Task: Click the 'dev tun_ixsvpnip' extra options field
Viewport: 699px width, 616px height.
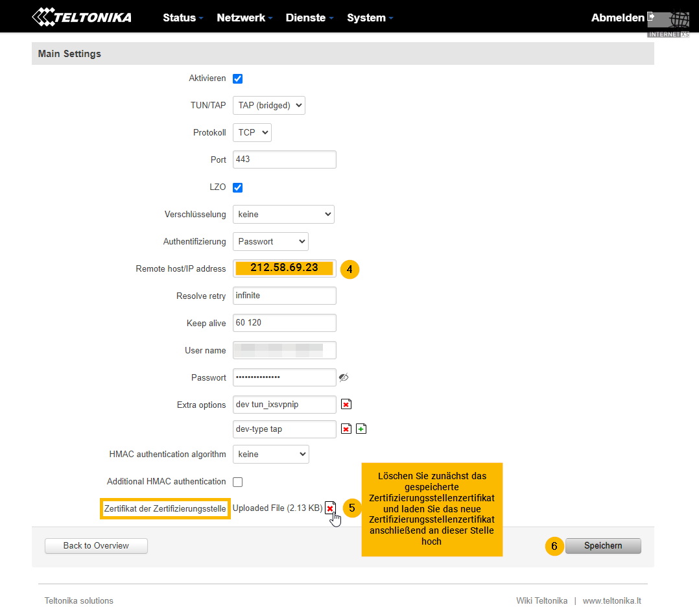Action: point(285,404)
